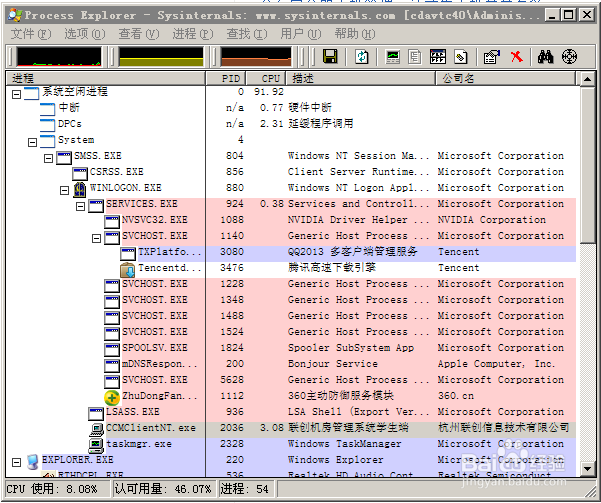Screen dimensions: 601x503
Task: Select the 中断 row
Action: click(x=291, y=109)
